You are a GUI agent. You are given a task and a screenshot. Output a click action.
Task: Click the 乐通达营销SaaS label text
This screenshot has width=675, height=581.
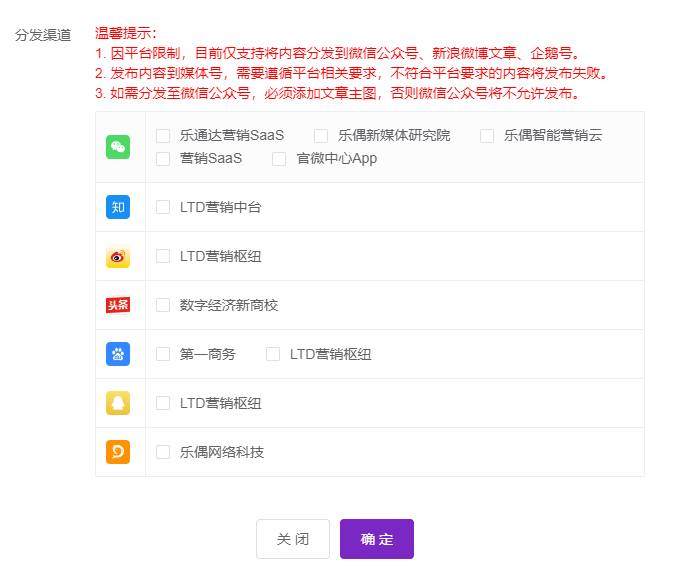pos(232,136)
